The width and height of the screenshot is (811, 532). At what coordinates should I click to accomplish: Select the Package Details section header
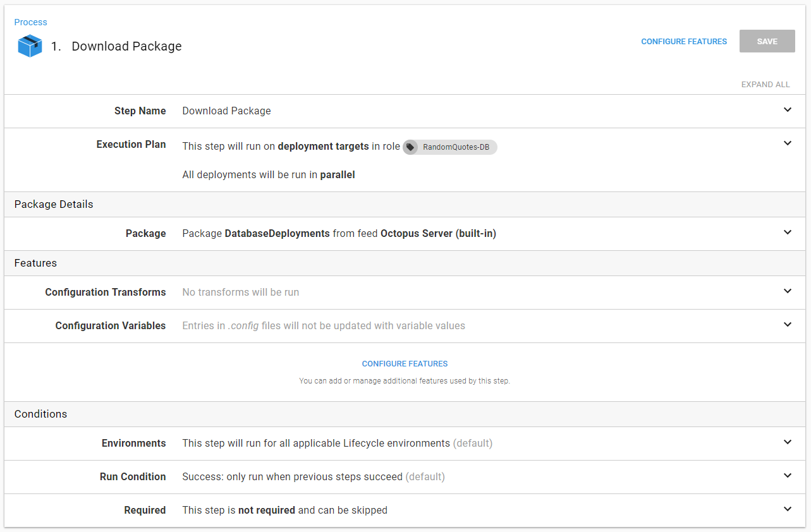point(54,205)
